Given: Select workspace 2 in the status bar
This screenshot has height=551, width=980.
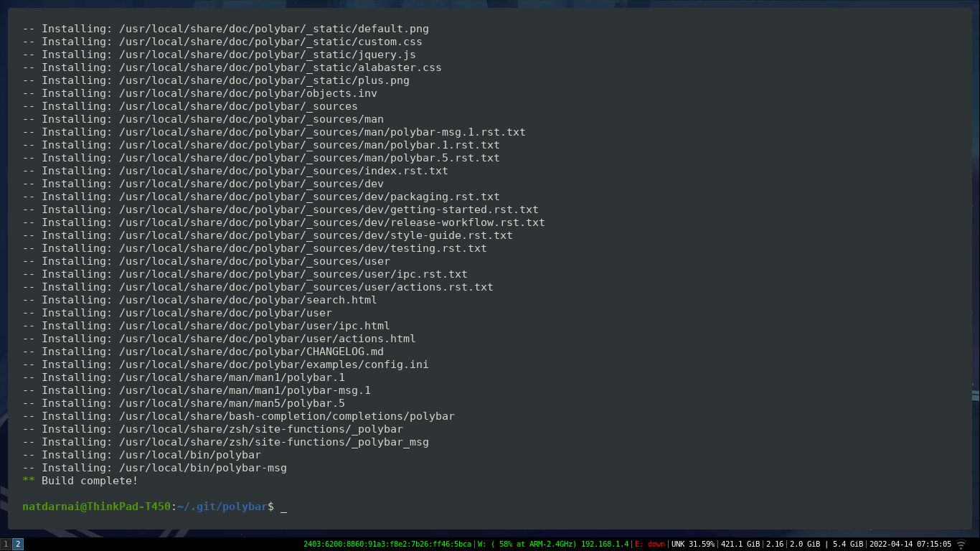Looking at the screenshot, I should (18, 545).
